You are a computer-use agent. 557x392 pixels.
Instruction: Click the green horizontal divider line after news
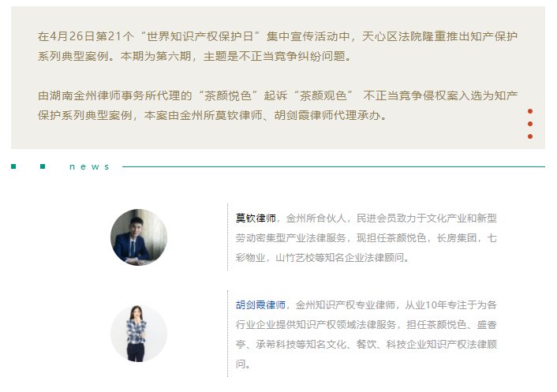[x=334, y=166]
